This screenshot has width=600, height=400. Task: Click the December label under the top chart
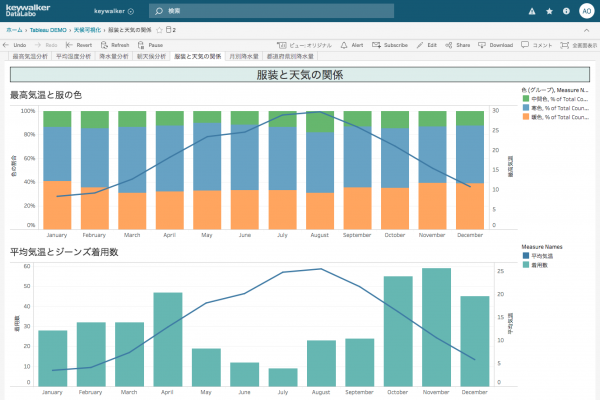(x=470, y=235)
